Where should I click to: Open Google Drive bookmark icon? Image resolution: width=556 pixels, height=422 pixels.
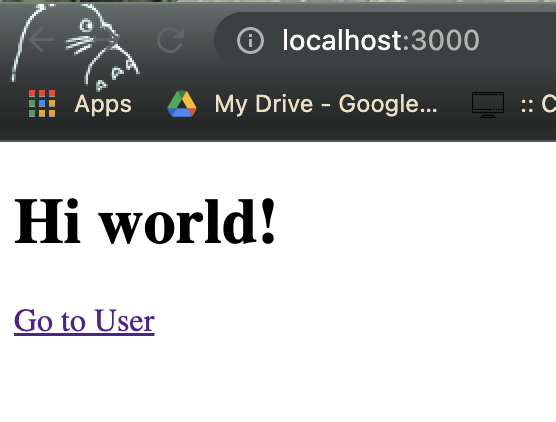coord(182,104)
